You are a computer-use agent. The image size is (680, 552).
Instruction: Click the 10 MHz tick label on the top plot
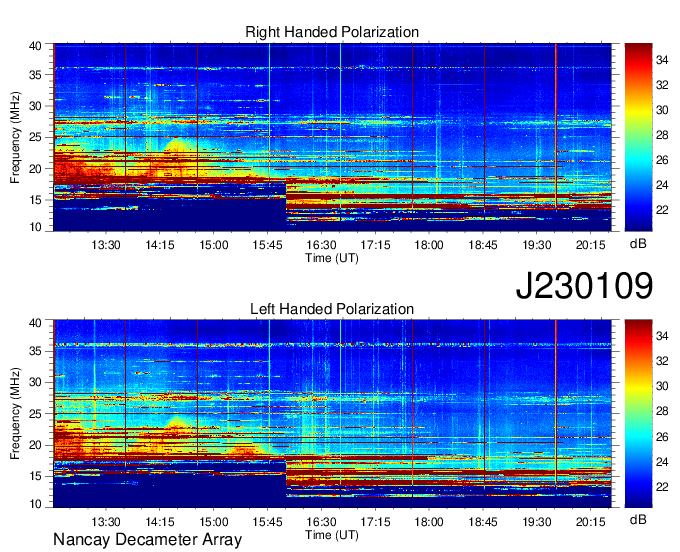point(36,227)
